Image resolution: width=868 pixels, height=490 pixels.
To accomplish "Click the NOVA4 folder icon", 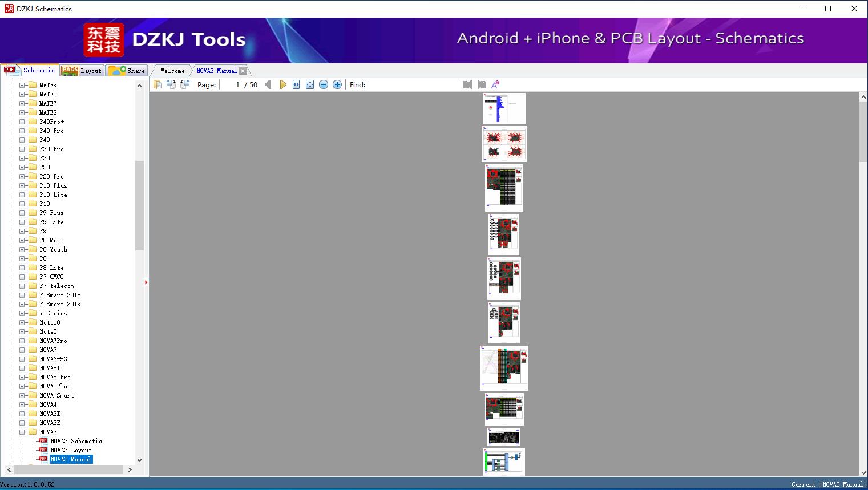I will click(33, 404).
